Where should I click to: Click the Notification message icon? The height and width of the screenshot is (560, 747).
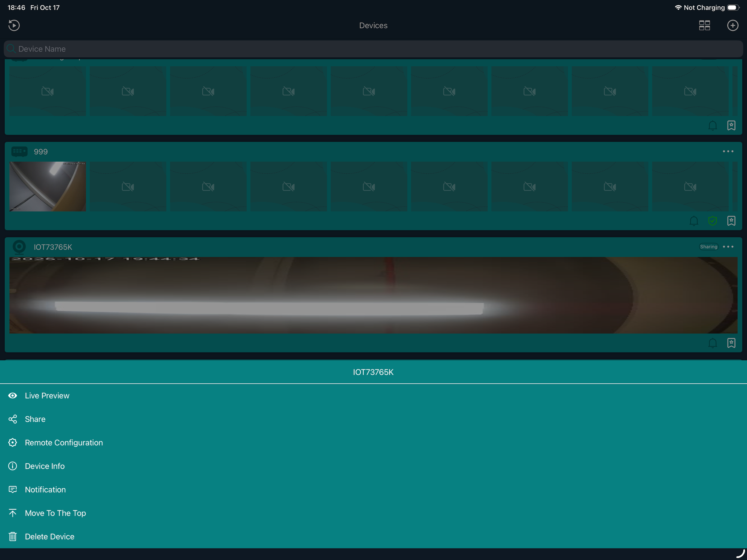click(x=13, y=490)
